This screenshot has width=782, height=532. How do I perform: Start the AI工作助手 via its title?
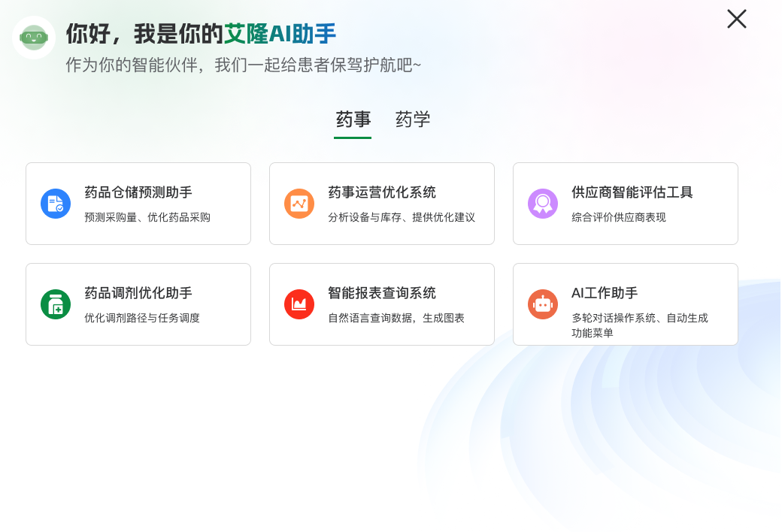click(605, 293)
